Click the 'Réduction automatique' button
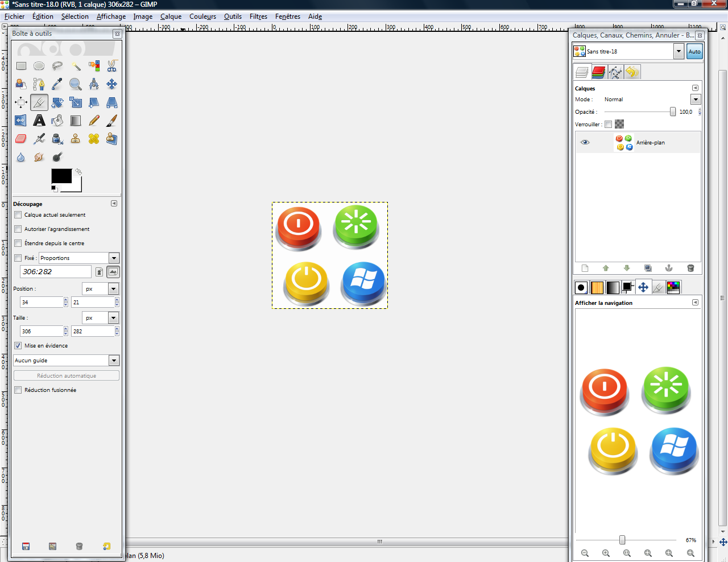 [67, 376]
